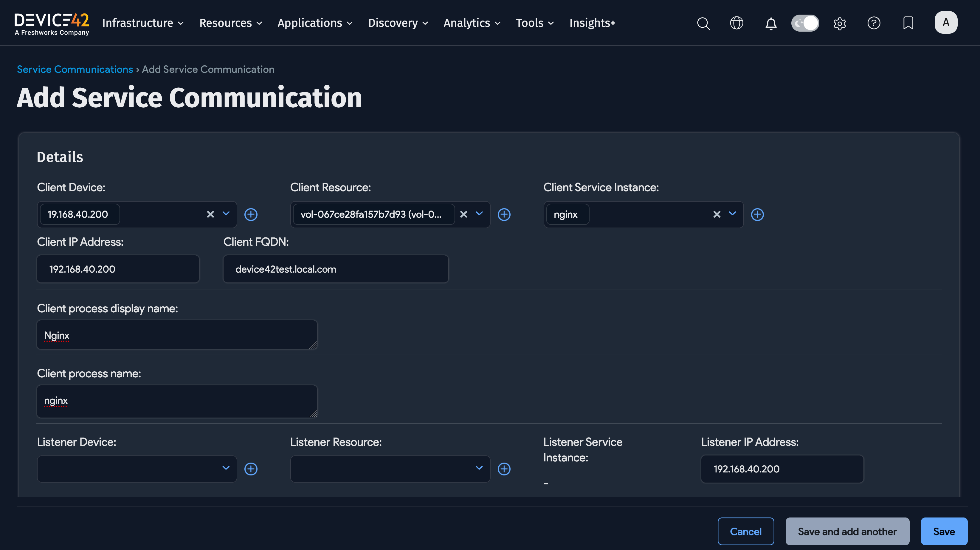Image resolution: width=980 pixels, height=550 pixels.
Task: Add a new Client Service Instance
Action: (757, 214)
